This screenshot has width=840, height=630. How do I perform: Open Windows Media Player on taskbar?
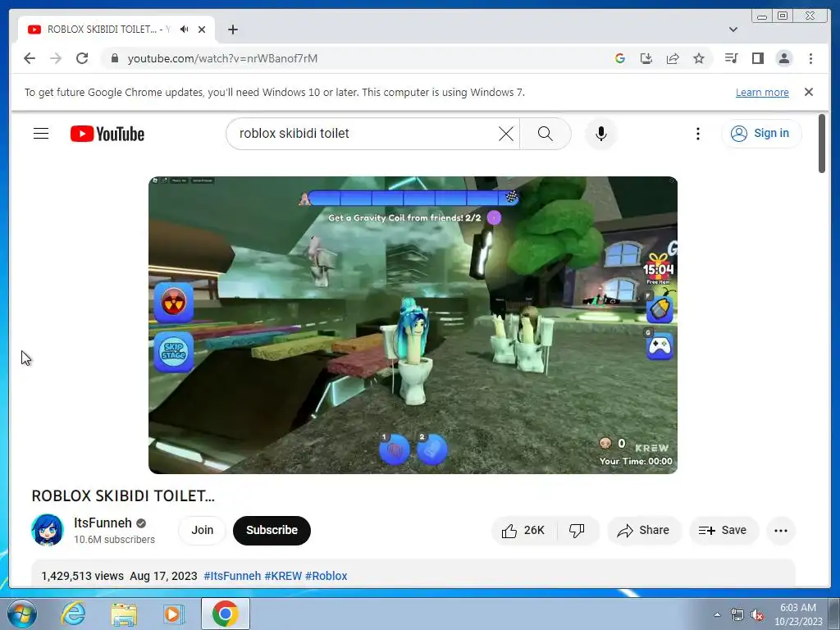(173, 614)
